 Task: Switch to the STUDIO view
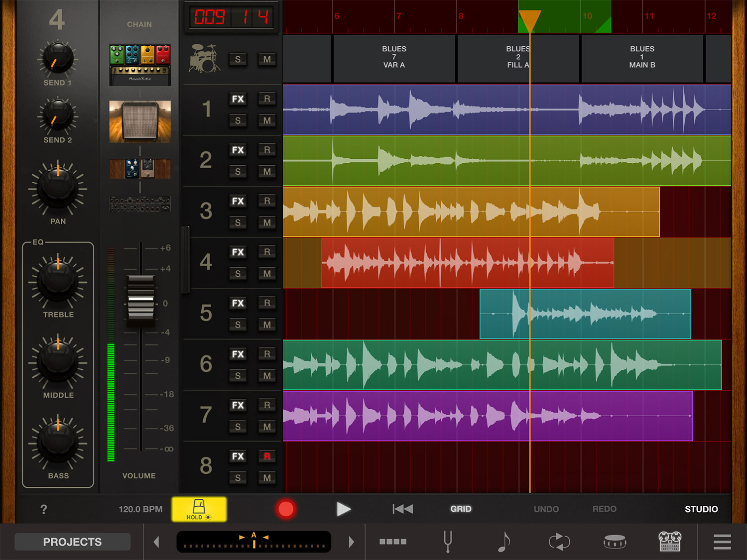point(701,509)
